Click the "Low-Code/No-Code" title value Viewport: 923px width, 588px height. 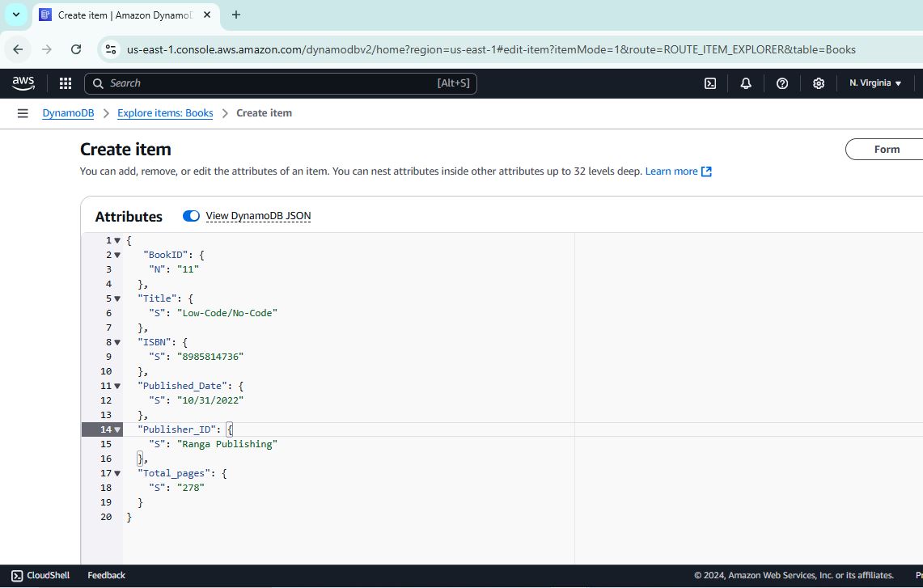coord(227,313)
